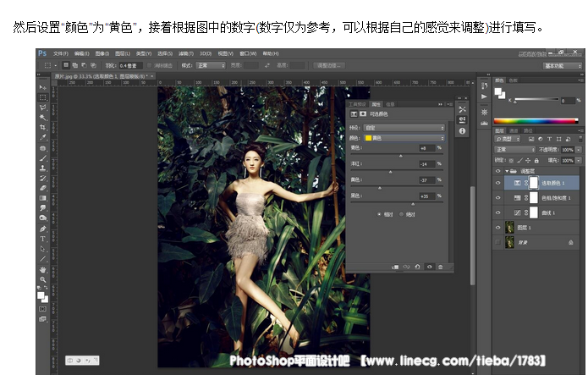Screen dimensions: 588x375
Task: Click the rainbow color spectrum bar
Action: tap(536, 121)
